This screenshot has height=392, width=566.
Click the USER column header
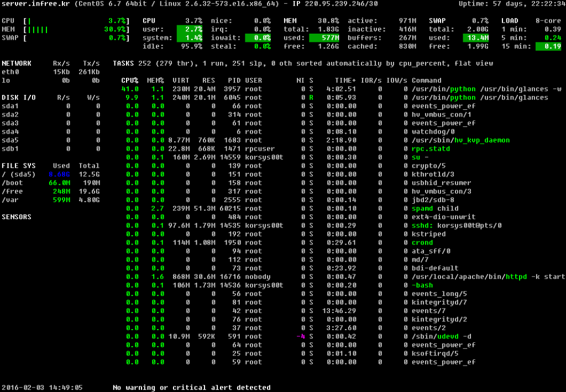click(x=254, y=81)
